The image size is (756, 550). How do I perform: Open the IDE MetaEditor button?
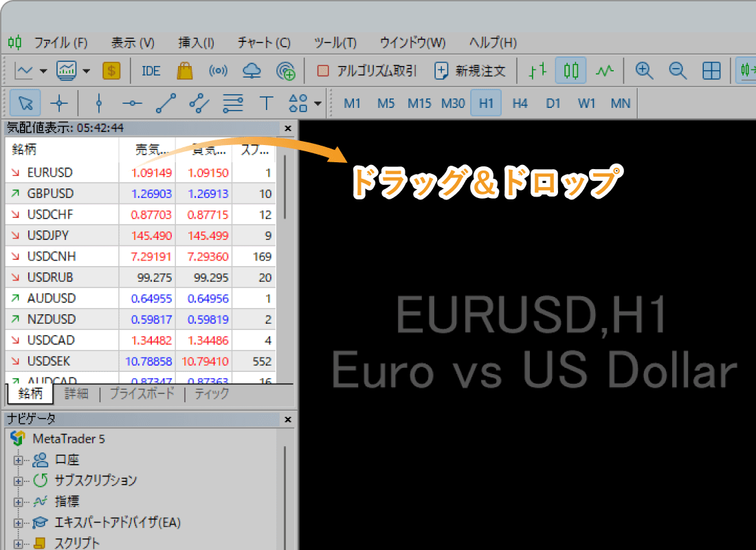pyautogui.click(x=151, y=71)
